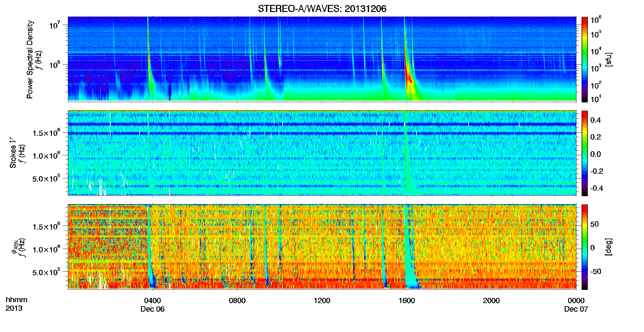644x332 pixels.
Task: Click the power spectral density colorbar
Action: click(585, 59)
